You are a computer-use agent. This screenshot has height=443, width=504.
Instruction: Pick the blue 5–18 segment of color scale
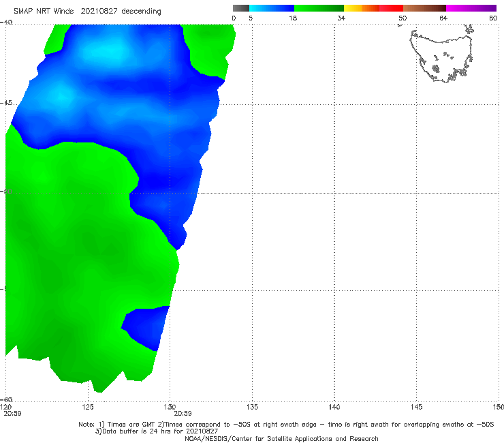[272, 8]
